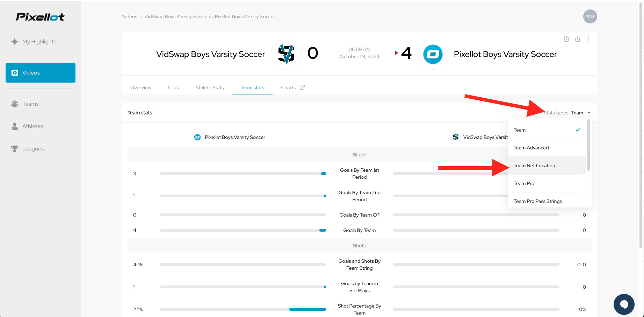Click the Teams group icon

(15, 104)
